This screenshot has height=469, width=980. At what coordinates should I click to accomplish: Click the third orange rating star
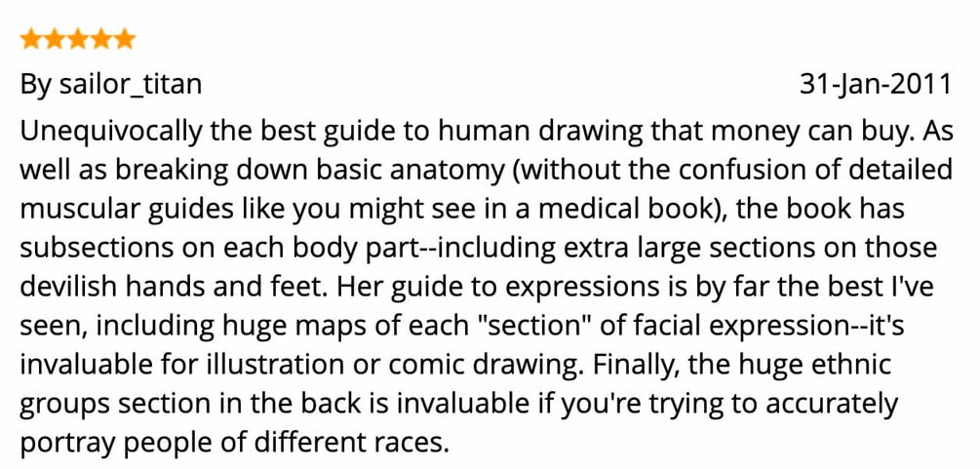click(77, 39)
